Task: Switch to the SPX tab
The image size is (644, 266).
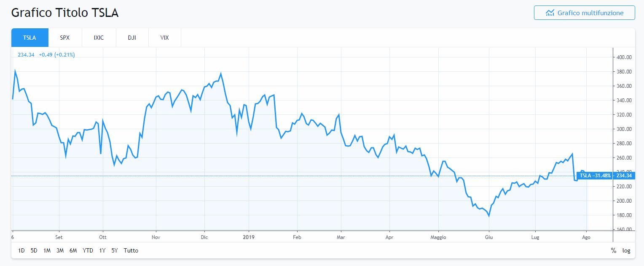Action: [65, 38]
